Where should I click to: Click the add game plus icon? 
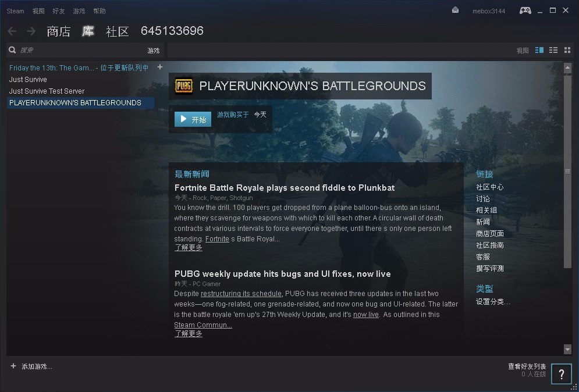(x=13, y=366)
